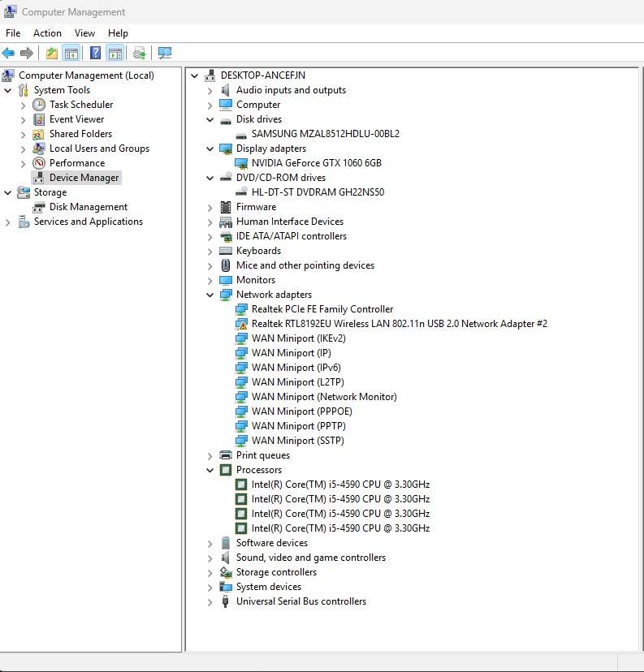
Task: Expand Sound, video and game controllers
Action: [x=210, y=558]
